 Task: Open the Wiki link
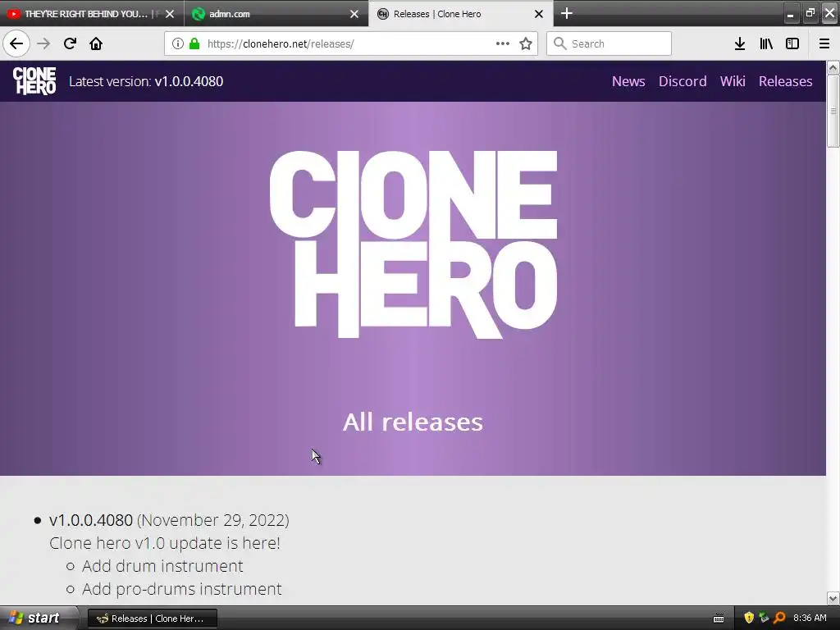pyautogui.click(x=733, y=81)
